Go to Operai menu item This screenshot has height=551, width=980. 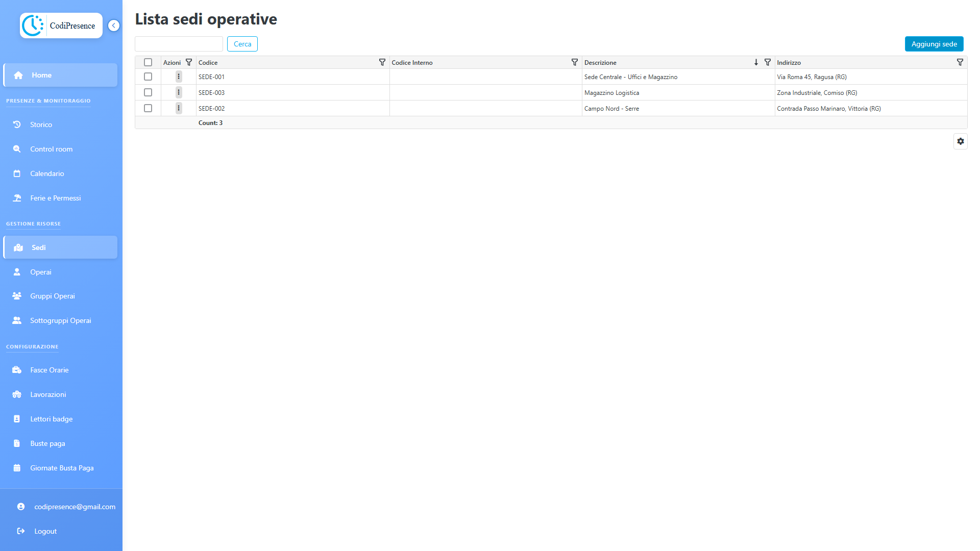pos(41,272)
